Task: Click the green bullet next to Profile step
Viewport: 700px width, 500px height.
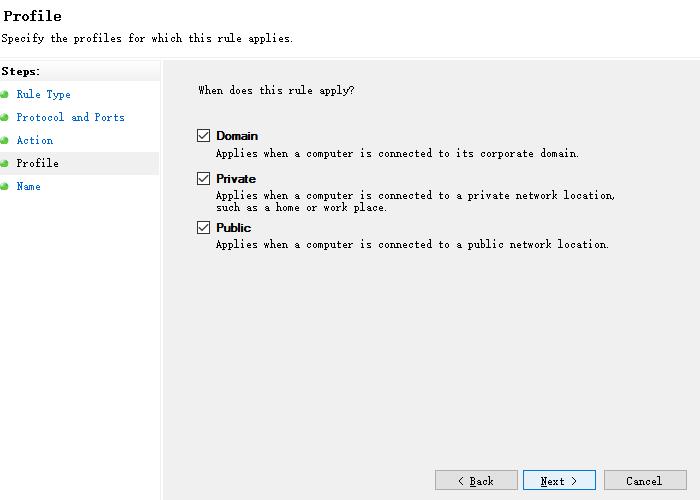Action: [5, 164]
